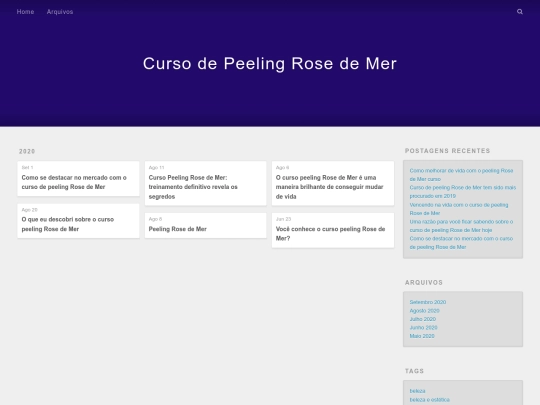540x405 pixels.
Task: Open Arquivos navigation item
Action: [60, 12]
